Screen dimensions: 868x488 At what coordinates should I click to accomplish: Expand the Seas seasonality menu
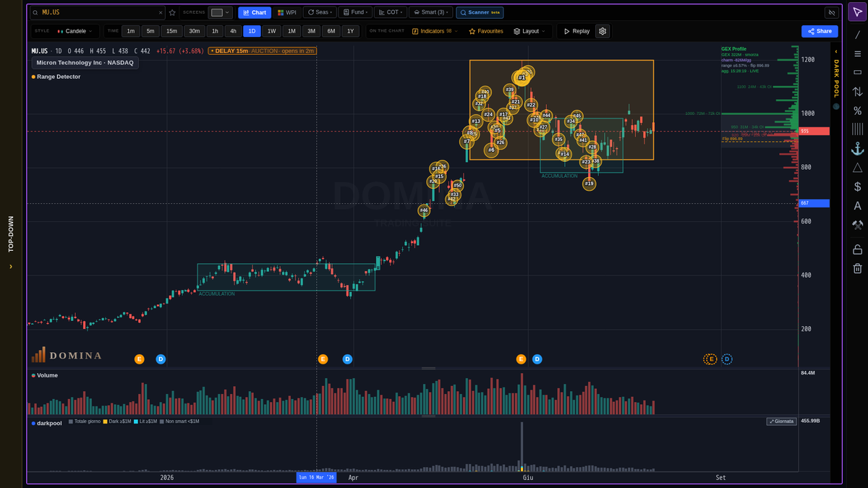(319, 12)
